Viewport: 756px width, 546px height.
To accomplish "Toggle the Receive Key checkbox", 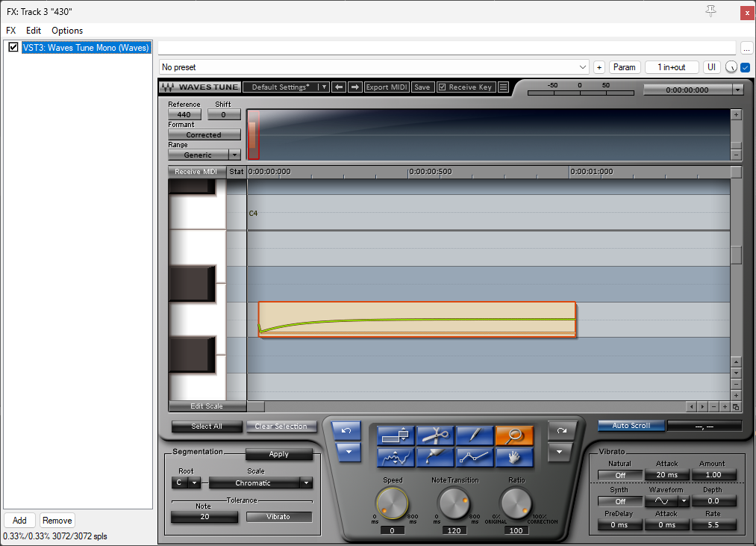I will [442, 87].
